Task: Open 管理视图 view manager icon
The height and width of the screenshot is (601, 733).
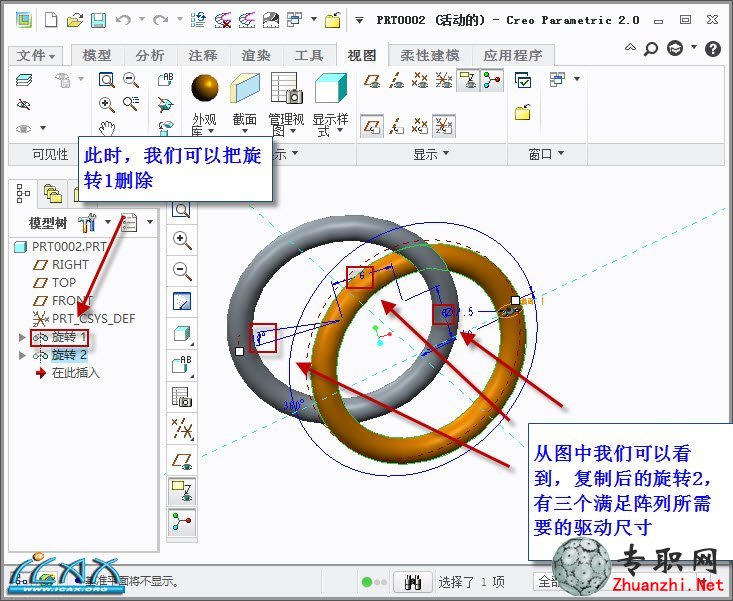Action: [287, 88]
